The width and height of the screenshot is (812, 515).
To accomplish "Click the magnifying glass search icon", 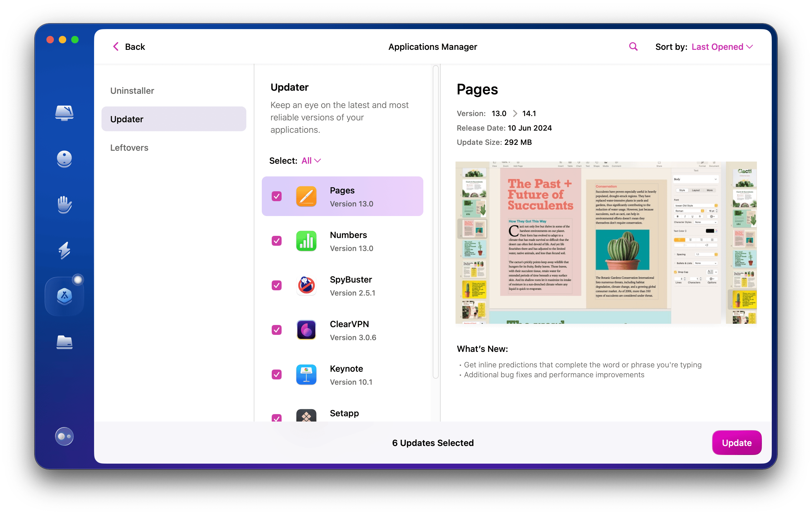I will pos(633,46).
